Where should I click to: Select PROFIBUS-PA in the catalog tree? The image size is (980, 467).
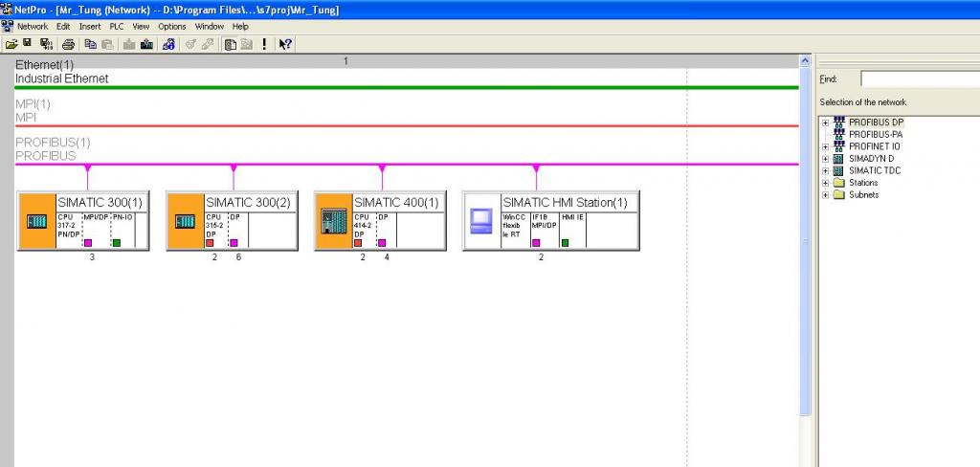(875, 134)
